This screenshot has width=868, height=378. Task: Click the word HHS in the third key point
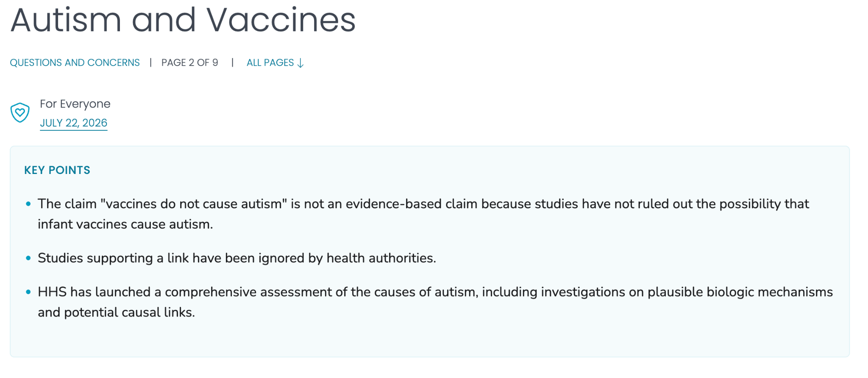coord(52,292)
